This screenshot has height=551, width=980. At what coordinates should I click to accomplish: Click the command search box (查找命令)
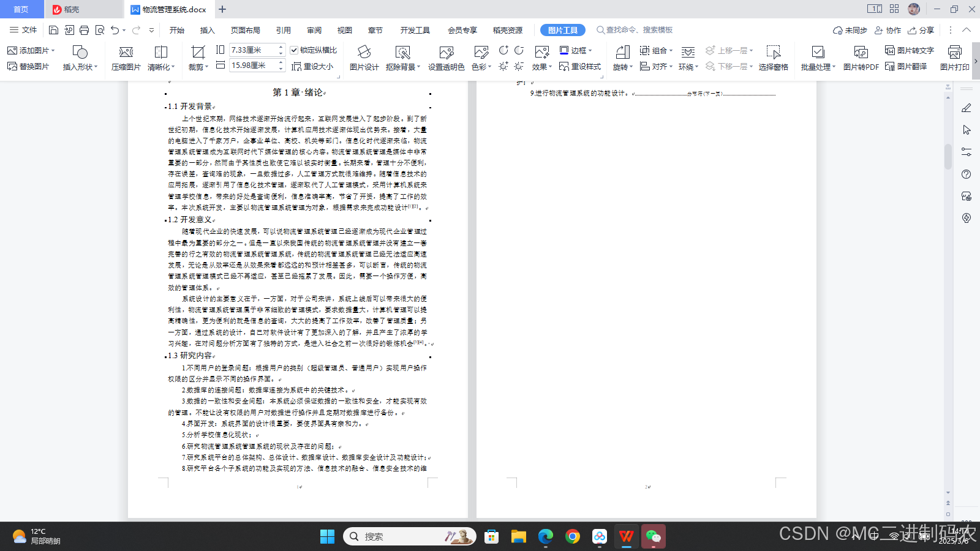tap(636, 30)
